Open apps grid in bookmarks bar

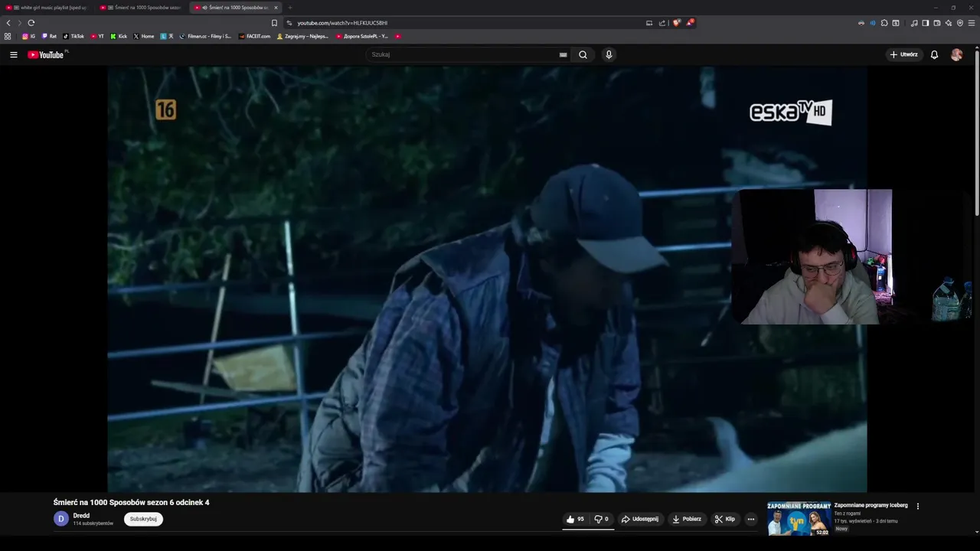coord(8,36)
